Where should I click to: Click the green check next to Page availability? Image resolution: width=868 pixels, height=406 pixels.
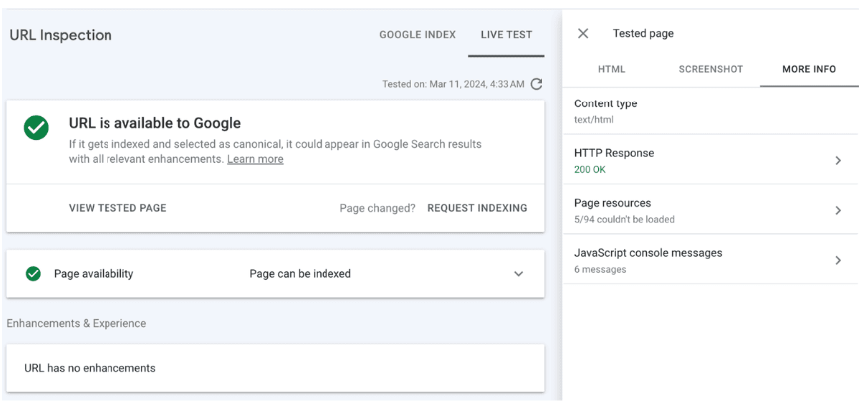[33, 274]
